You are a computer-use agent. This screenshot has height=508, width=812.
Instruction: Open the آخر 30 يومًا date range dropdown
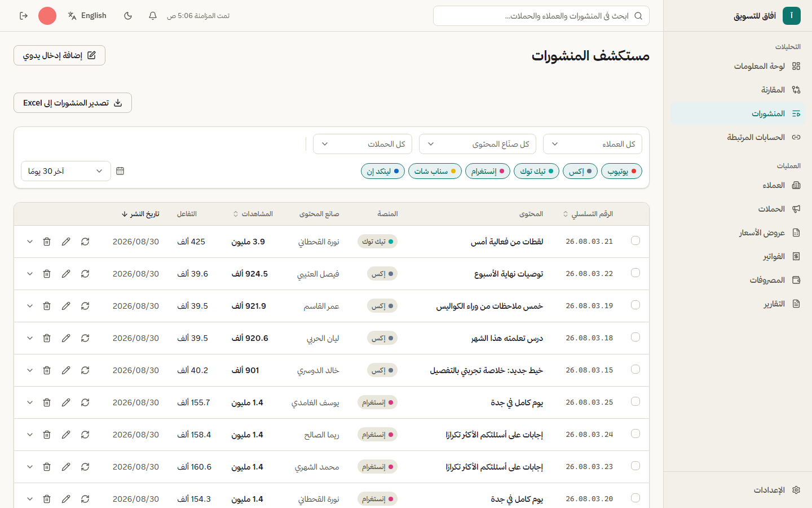pyautogui.click(x=66, y=171)
